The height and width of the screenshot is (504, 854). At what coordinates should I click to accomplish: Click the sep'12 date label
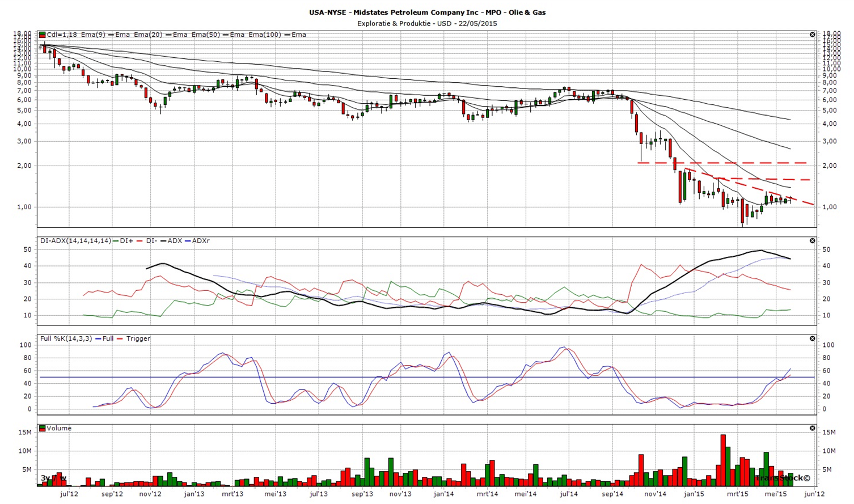(112, 494)
